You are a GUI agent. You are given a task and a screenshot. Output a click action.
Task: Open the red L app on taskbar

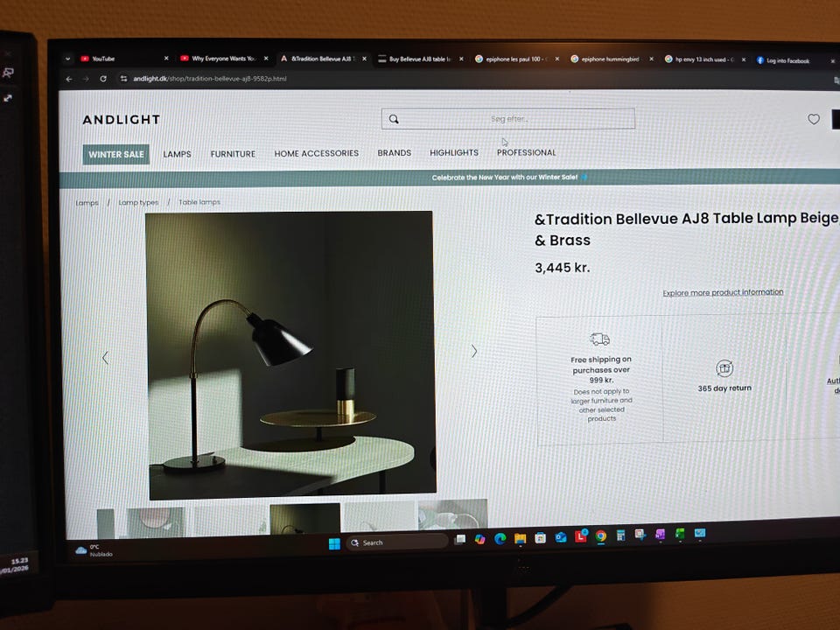tap(581, 535)
